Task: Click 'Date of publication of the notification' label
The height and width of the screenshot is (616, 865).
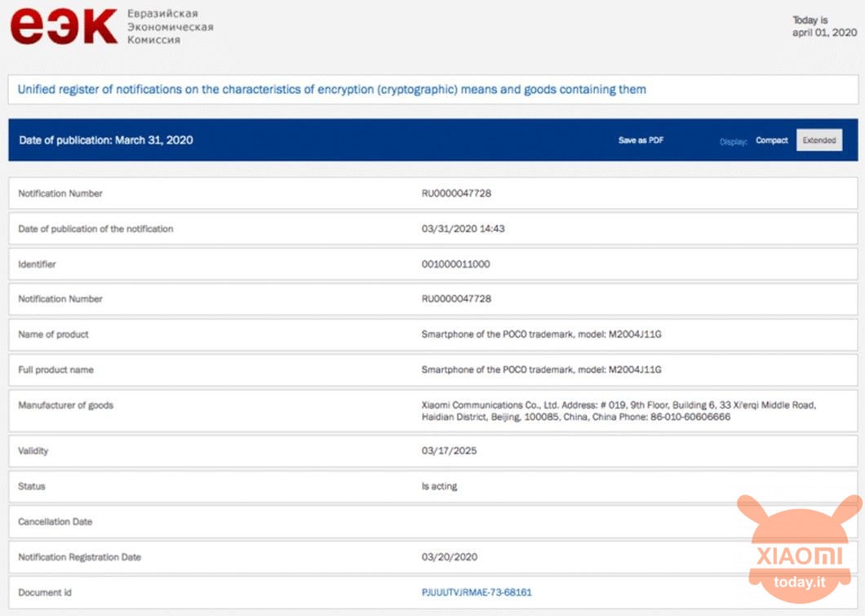Action: [x=95, y=228]
